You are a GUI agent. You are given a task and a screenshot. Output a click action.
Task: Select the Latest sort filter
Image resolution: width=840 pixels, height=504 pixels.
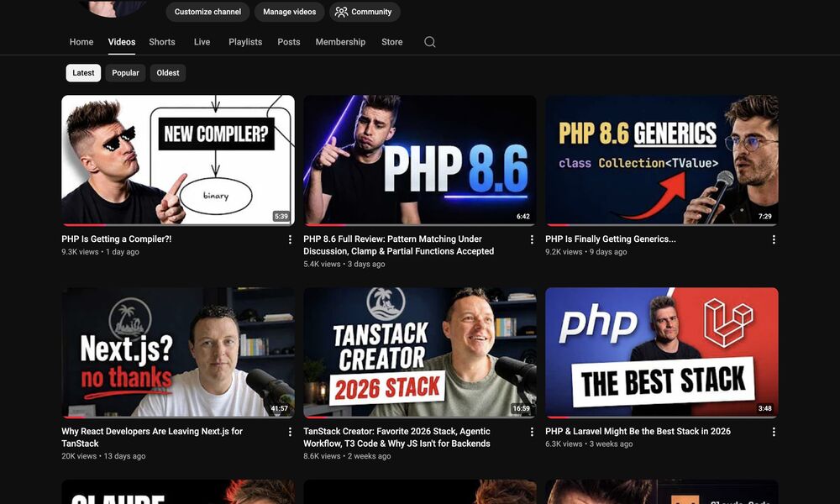pyautogui.click(x=83, y=73)
